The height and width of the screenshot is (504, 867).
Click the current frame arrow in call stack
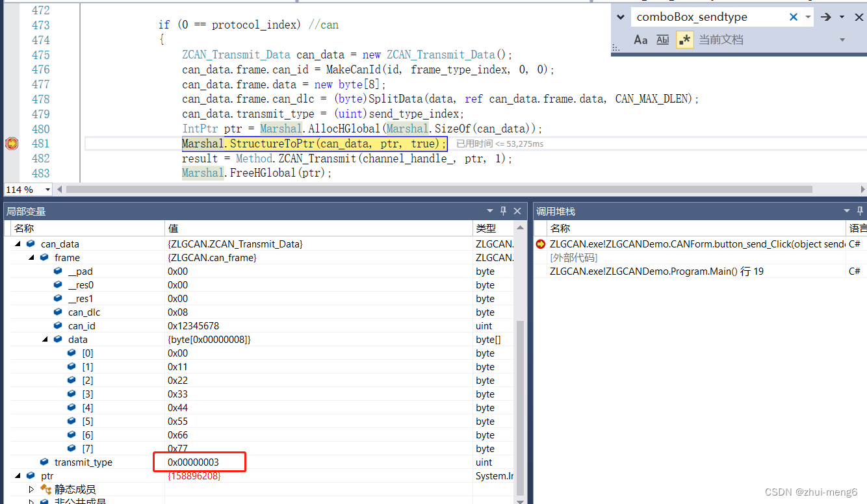click(540, 244)
